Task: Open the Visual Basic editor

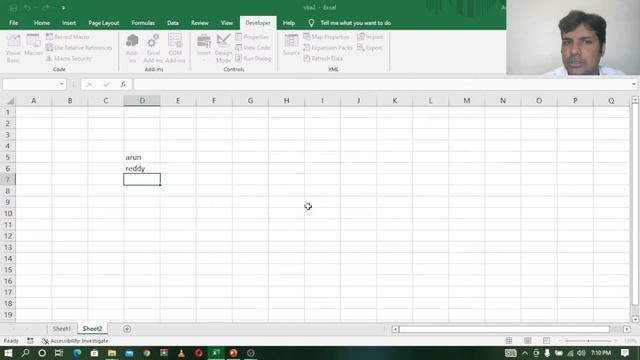Action: pos(13,48)
